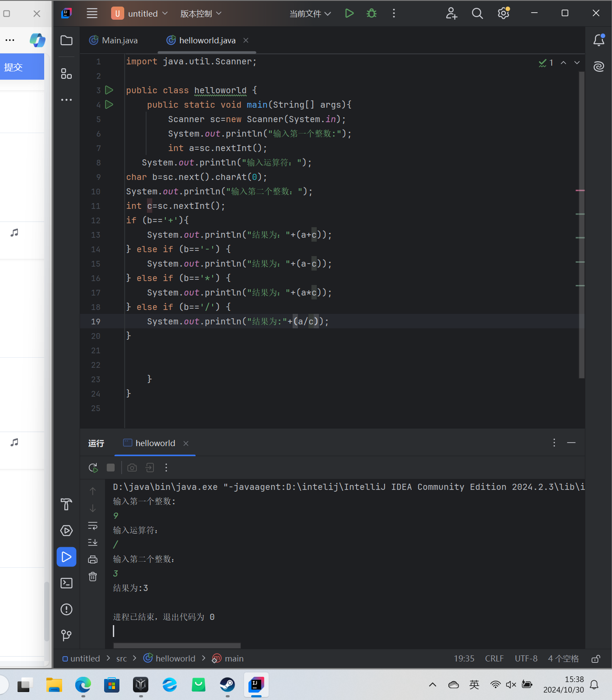Stop the running process square button
612x700 pixels.
[111, 468]
